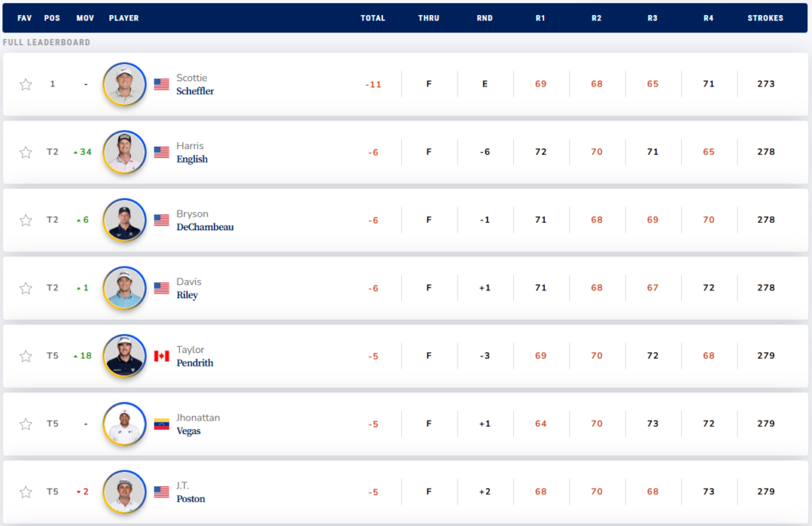Sort by the STROKES column header
This screenshot has height=526, width=812.
(765, 18)
